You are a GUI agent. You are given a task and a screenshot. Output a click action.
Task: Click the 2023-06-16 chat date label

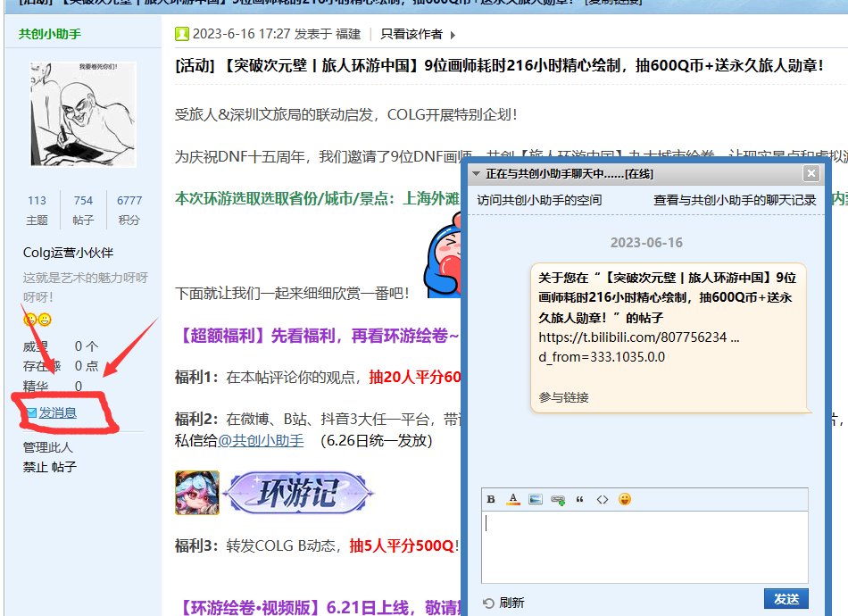coord(646,242)
